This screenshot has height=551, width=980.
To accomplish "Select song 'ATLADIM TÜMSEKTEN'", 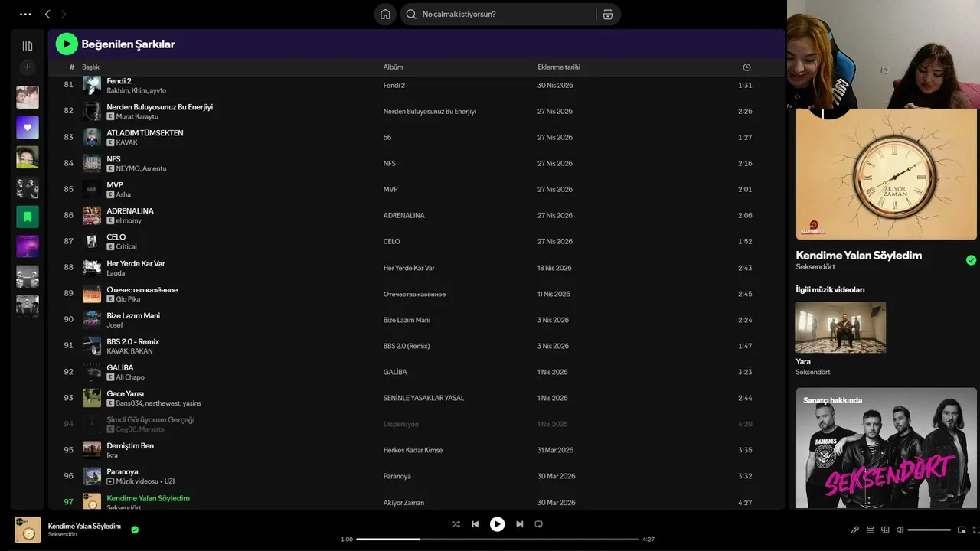I will 145,133.
